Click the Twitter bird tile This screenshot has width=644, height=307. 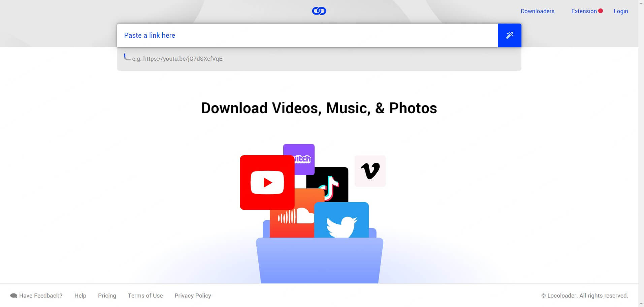click(x=342, y=220)
